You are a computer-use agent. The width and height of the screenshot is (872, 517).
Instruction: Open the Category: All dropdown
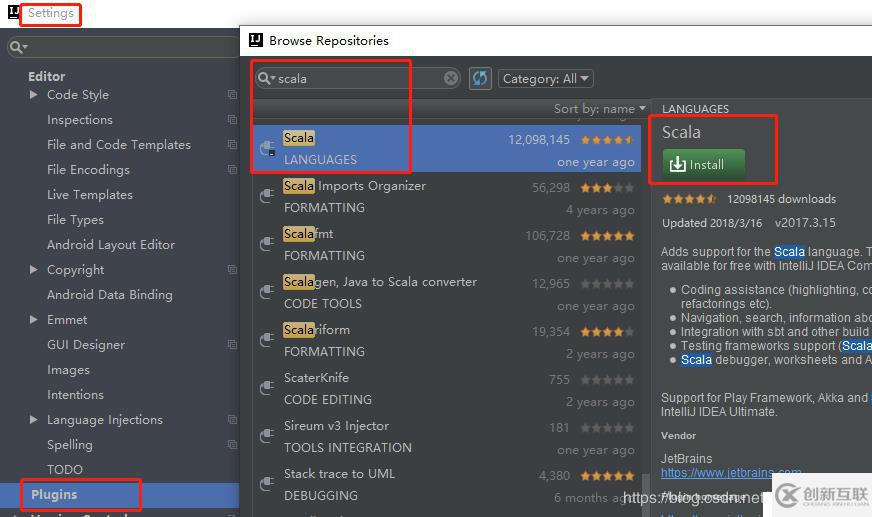coord(546,78)
